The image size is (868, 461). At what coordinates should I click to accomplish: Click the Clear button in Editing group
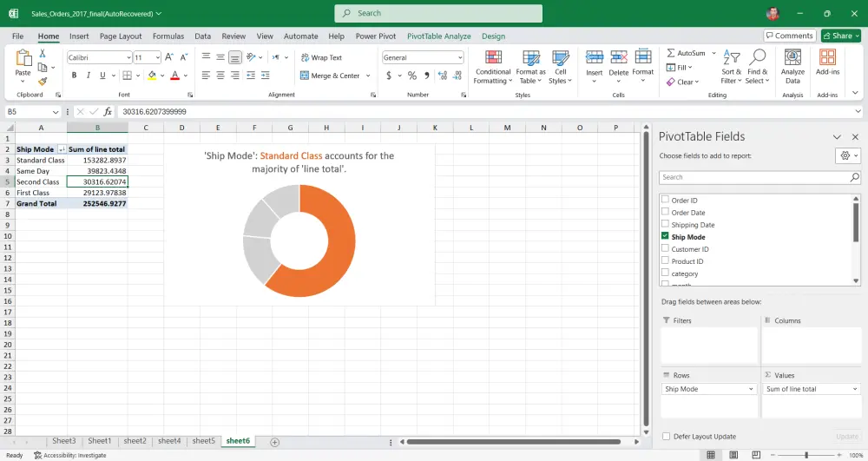(682, 82)
